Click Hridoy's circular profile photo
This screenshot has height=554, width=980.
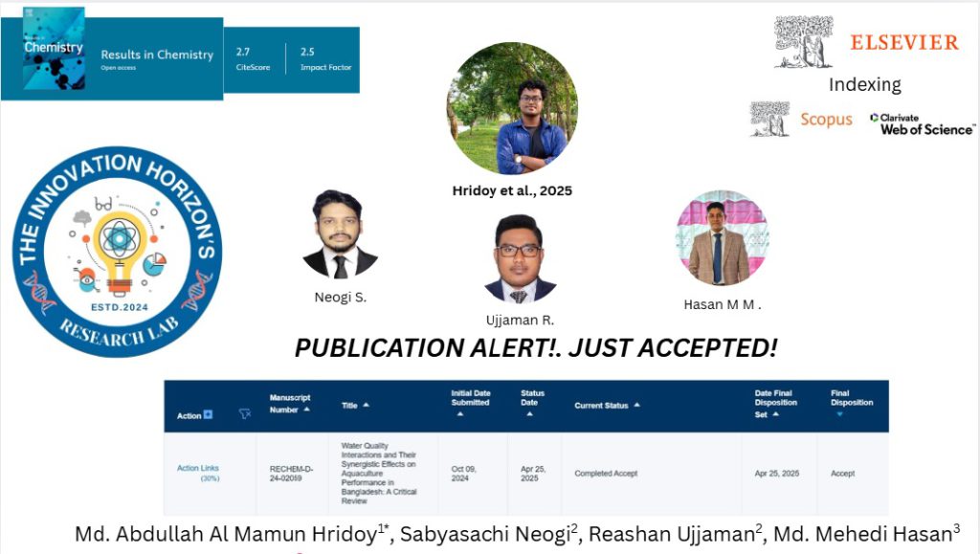(x=512, y=108)
